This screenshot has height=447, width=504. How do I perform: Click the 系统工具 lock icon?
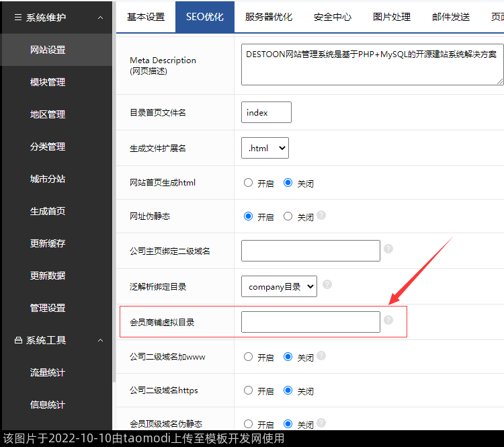click(x=18, y=341)
